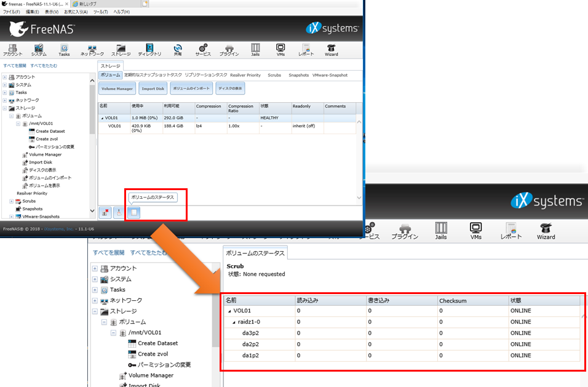Click すべてを展開 link in upper screenshot
This screenshot has height=387, width=588.
point(15,66)
